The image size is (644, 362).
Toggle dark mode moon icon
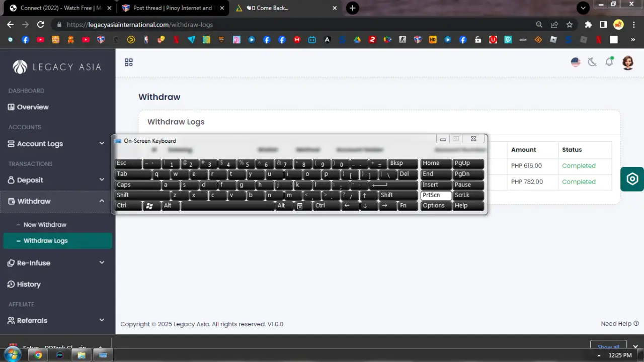(592, 62)
